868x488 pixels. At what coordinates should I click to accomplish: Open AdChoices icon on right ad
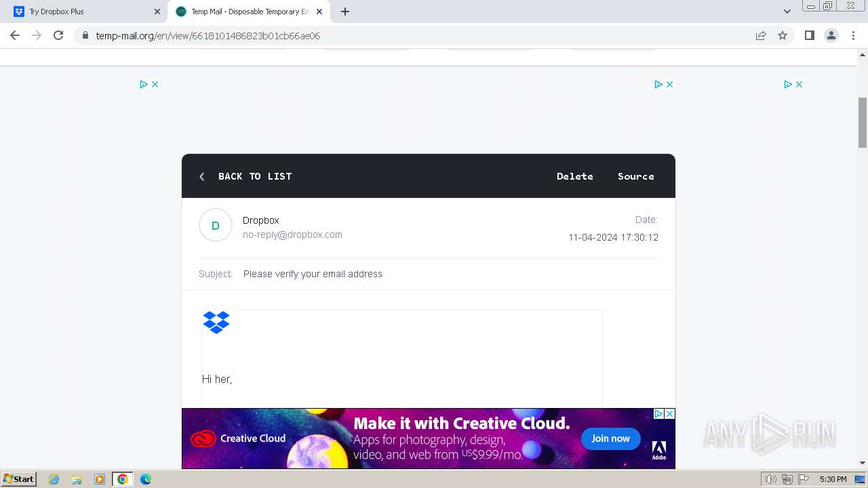coord(788,84)
